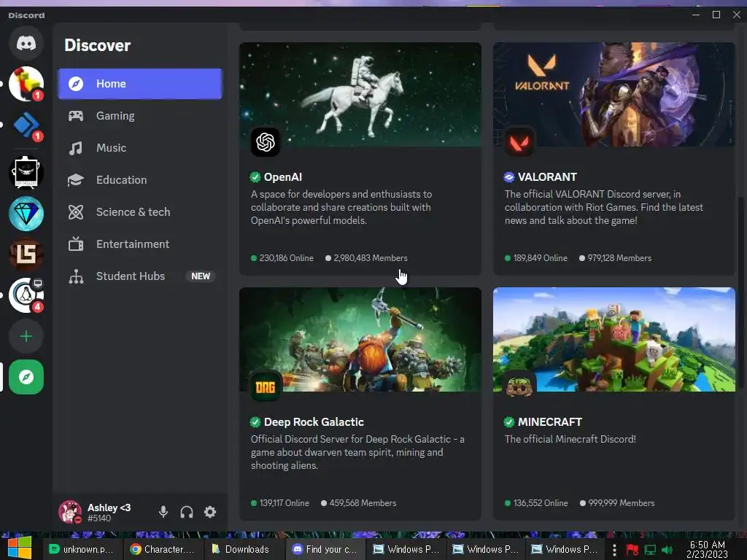The height and width of the screenshot is (560, 747).
Task: Click the VALORANT banner image
Action: click(614, 94)
